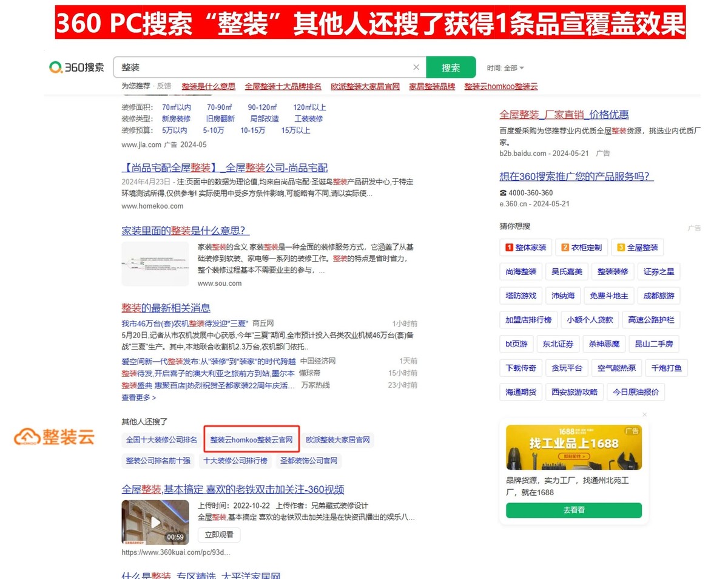Viewport: 728px width, 579px height.
Task: Click related search 十大装修公司排行榜
Action: 235,461
